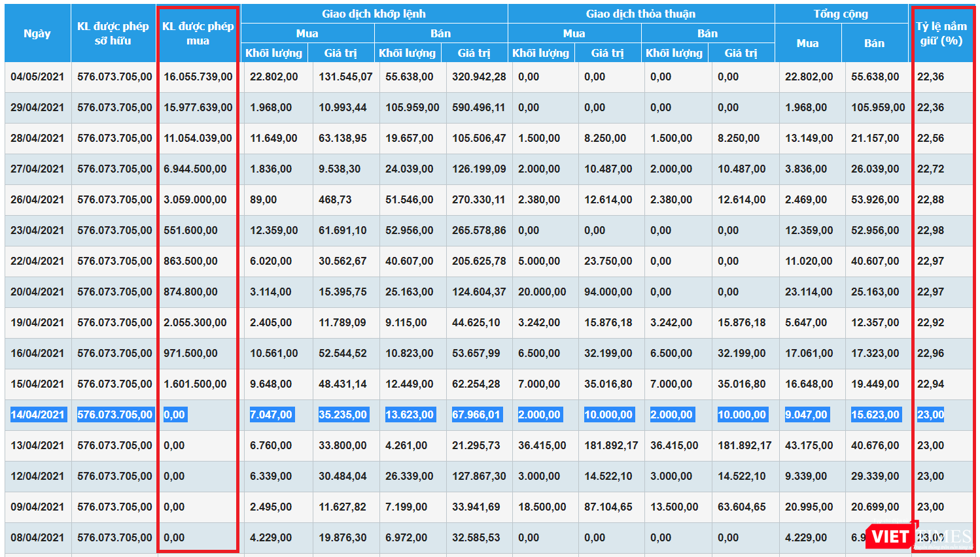
Task: Select the 04/05/2021 date cell
Action: 37,76
